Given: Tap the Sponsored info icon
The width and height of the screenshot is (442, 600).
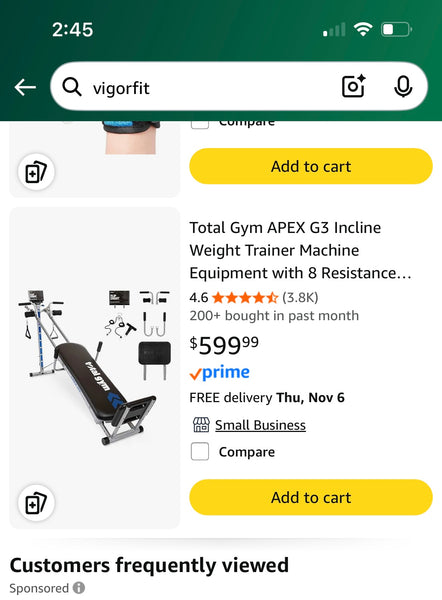Looking at the screenshot, I should point(79,587).
